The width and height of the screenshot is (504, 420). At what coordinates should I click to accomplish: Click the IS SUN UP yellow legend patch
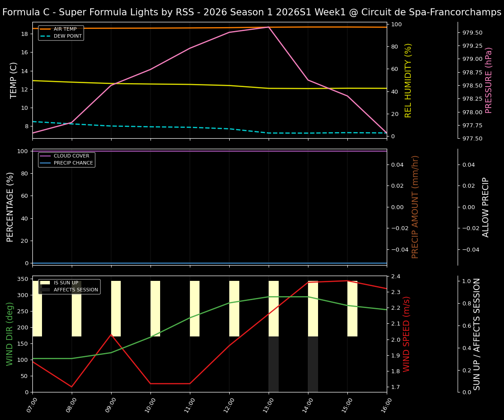coord(45,283)
